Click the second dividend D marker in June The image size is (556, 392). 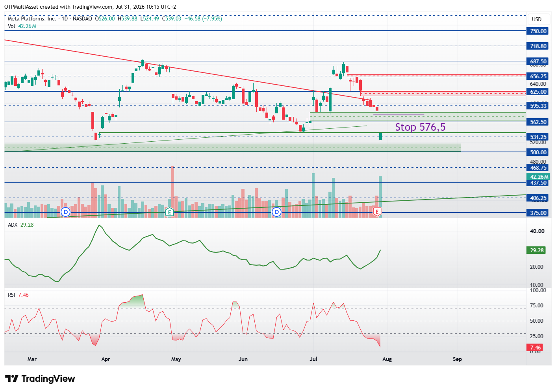(x=277, y=212)
